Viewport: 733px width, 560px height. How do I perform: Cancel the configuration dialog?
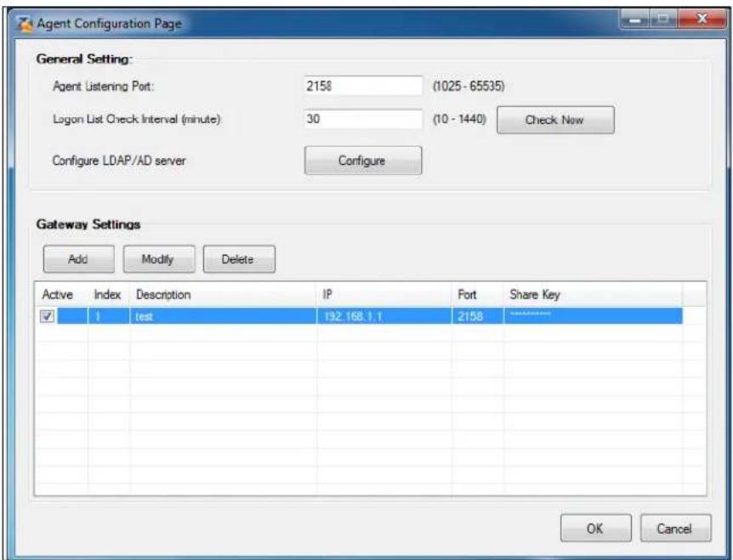(675, 529)
